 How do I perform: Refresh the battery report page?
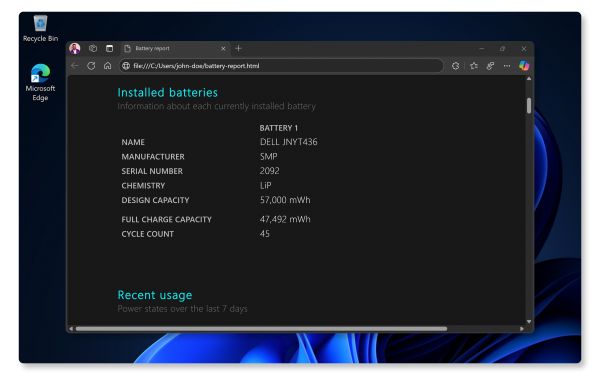[x=91, y=66]
